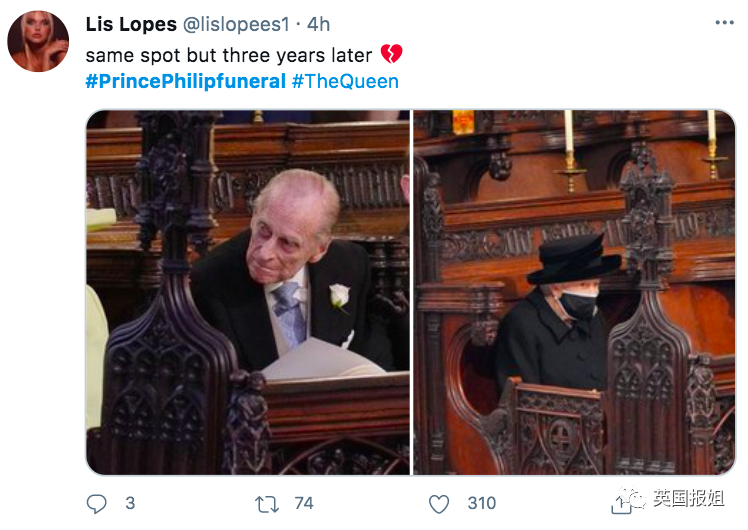The width and height of the screenshot is (748, 530).
Task: View the left photo with the man in the black suit
Action: point(248,292)
